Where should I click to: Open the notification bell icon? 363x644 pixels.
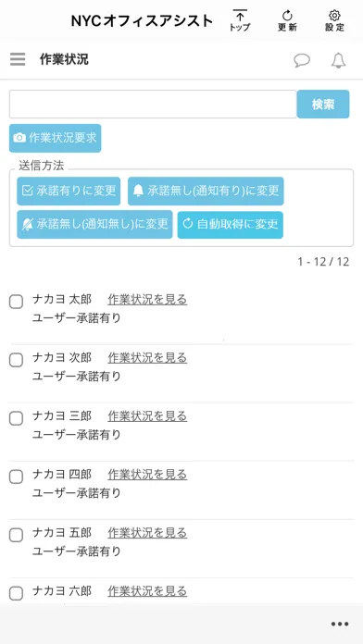click(338, 61)
